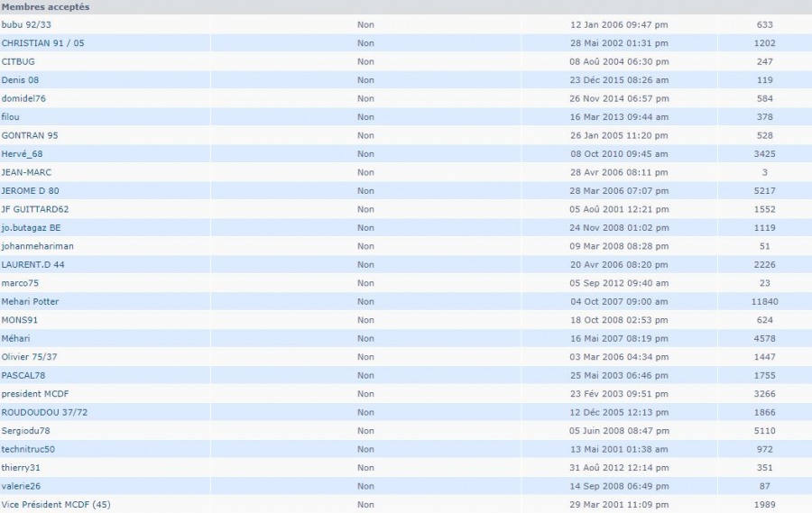Open ROUDOUDOU 37/72 profile
812x513 pixels.
click(x=44, y=412)
